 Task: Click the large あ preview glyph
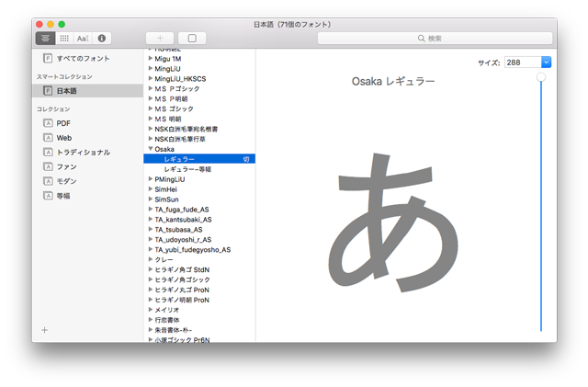[392, 222]
